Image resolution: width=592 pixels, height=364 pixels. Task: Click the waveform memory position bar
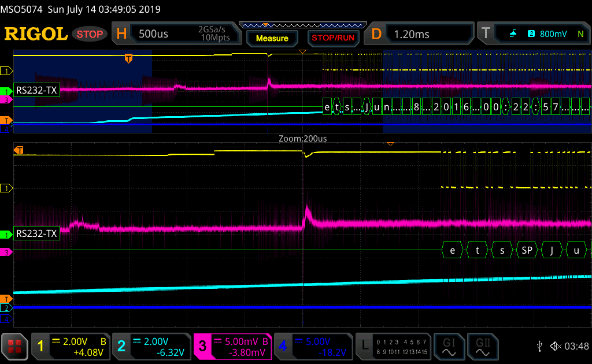point(302,25)
